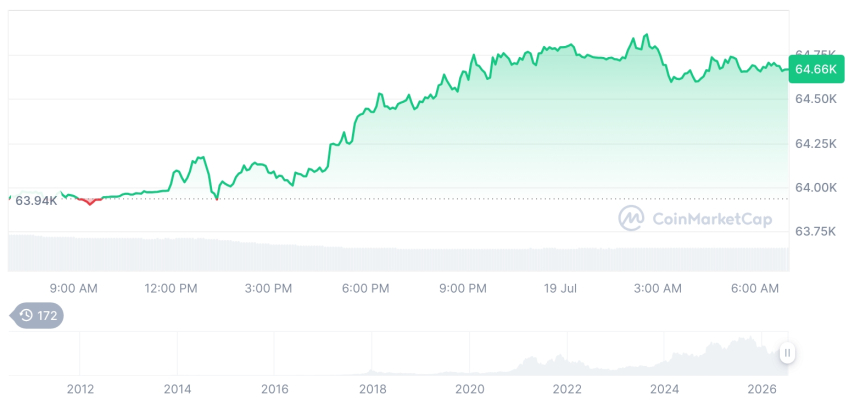Click the 172 history clock badge

(37, 315)
